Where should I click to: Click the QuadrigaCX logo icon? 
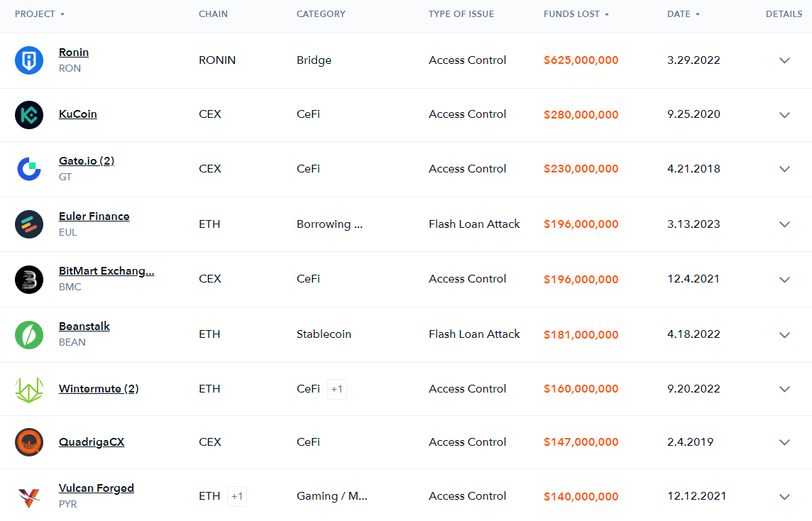29,442
